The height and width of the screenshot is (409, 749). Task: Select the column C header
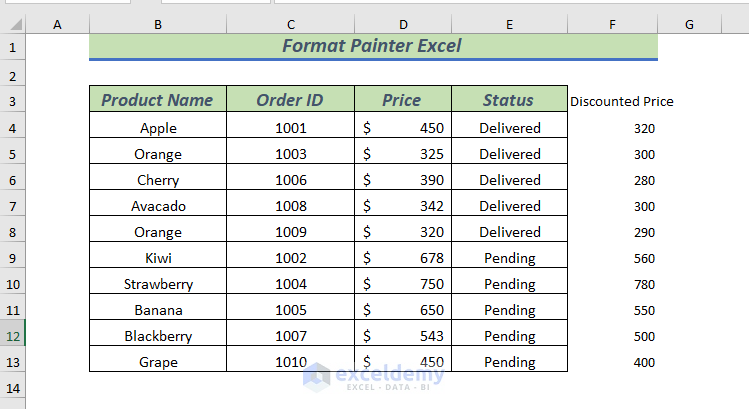pos(290,24)
